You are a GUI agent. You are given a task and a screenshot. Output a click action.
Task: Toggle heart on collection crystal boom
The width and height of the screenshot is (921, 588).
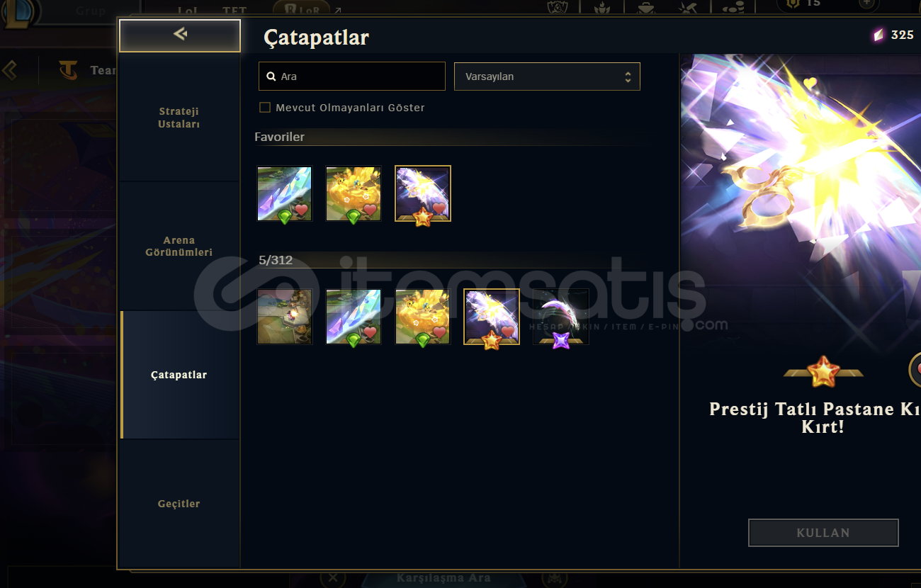tap(369, 332)
